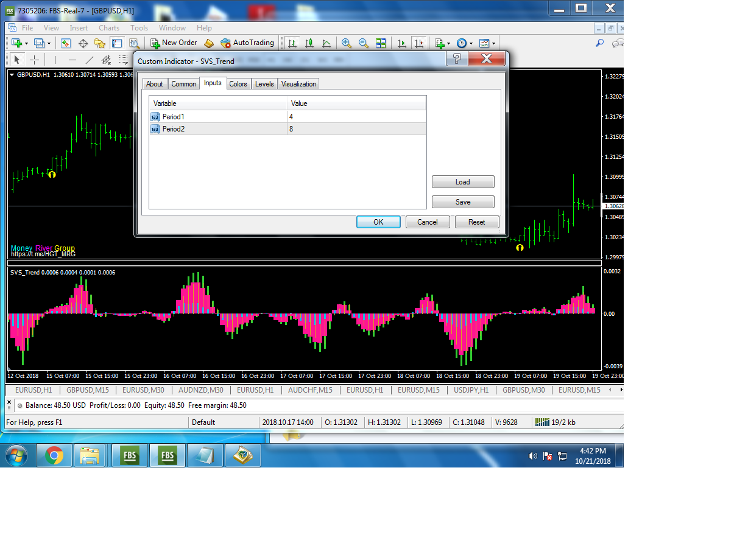The height and width of the screenshot is (560, 748).
Task: Expand the Templates dropdown arrow
Action: (494, 43)
